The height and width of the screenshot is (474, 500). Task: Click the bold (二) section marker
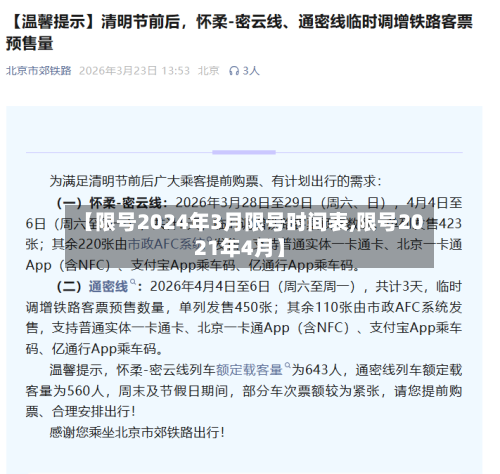[x=69, y=287]
